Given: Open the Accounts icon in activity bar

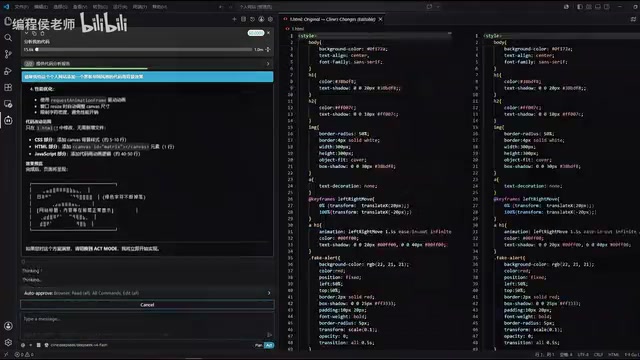Looking at the screenshot, I should [x=8, y=326].
